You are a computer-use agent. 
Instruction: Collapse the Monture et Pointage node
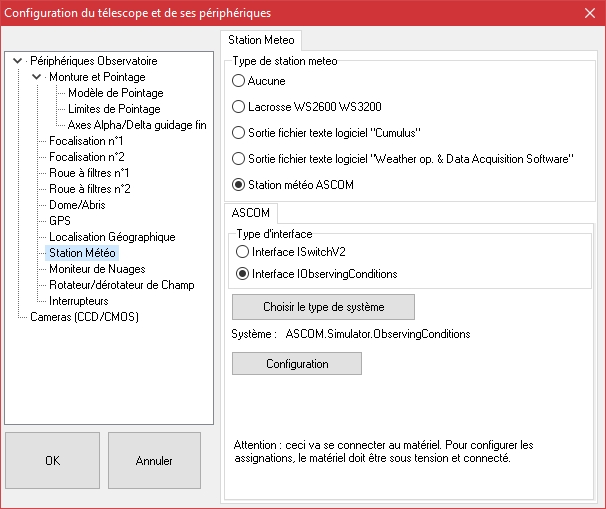click(36, 77)
